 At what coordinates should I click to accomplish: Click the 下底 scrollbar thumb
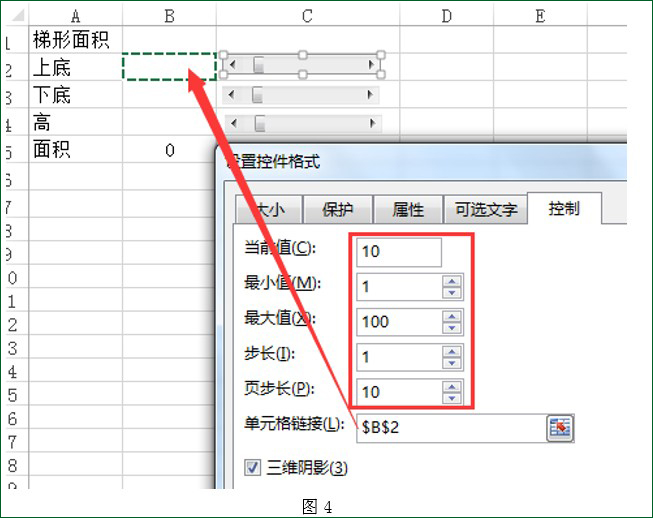point(257,95)
